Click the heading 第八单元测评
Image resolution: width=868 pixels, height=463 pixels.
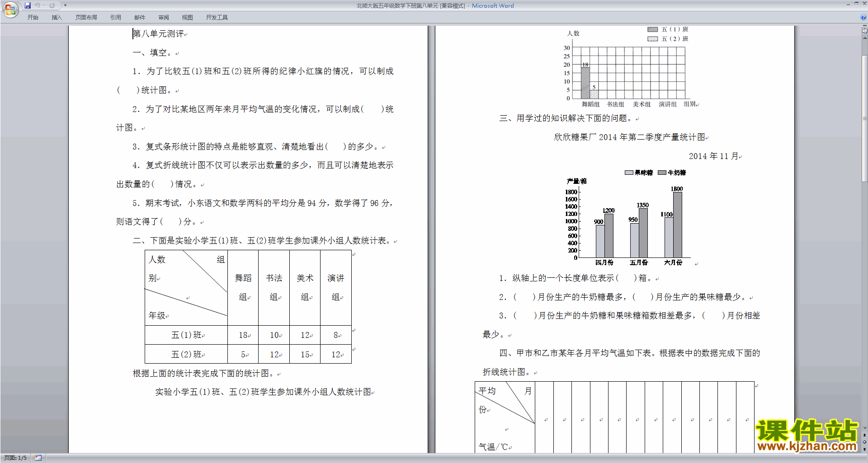[158, 34]
